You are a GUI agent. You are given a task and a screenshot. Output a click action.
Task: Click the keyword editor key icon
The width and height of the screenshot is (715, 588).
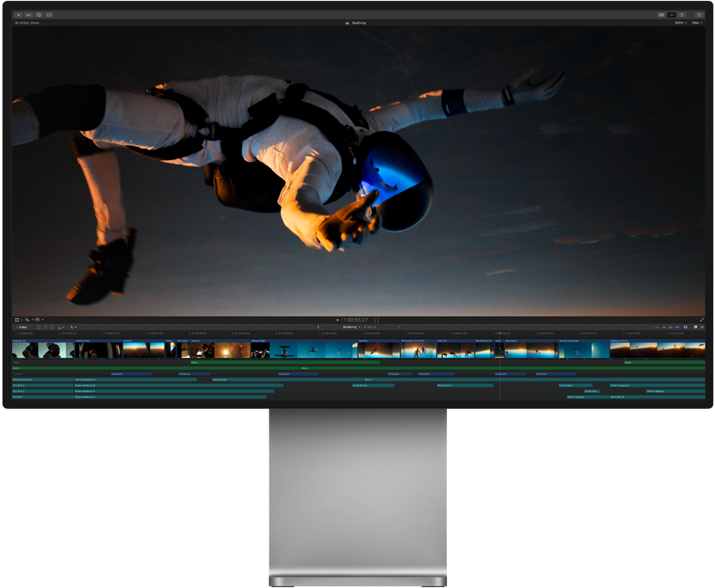coord(28,15)
